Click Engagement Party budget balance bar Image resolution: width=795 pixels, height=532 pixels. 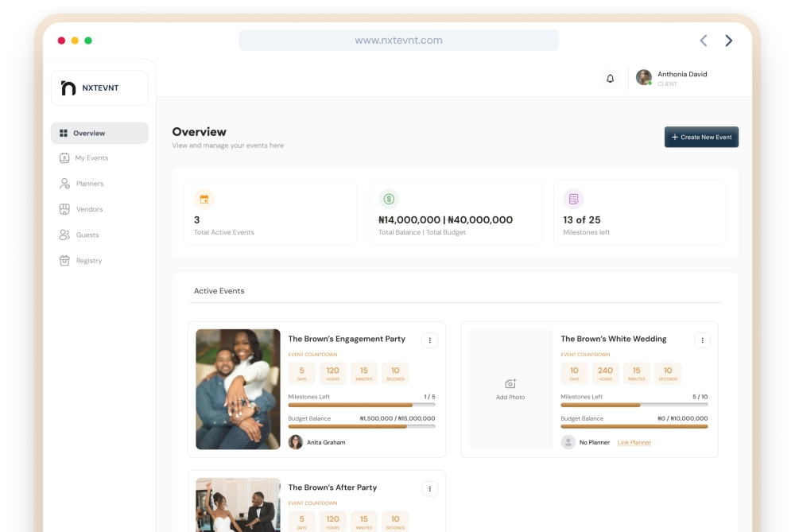[362, 426]
